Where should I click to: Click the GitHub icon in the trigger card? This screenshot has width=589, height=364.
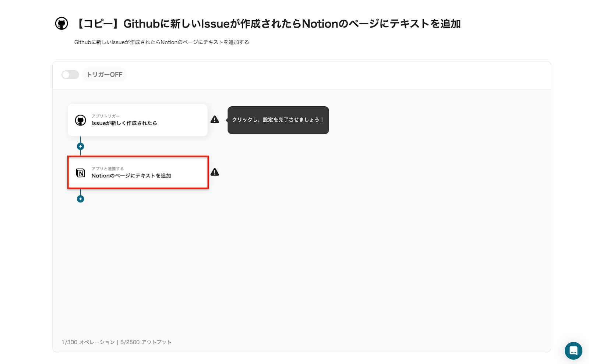point(81,120)
